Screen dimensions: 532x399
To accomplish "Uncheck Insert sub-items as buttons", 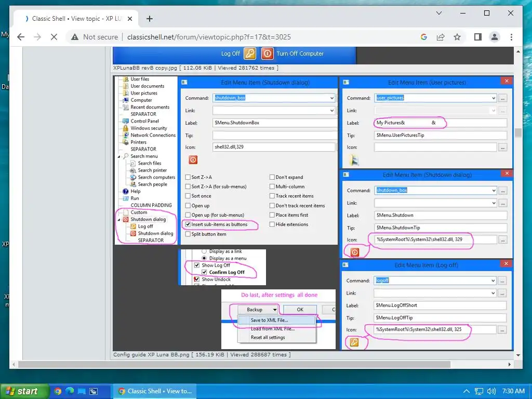I will pos(188,224).
